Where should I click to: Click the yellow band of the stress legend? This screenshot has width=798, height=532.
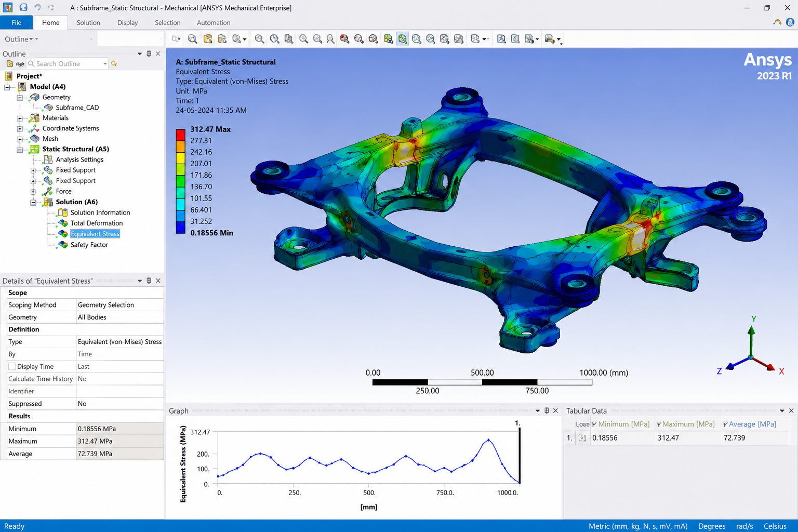(180, 158)
